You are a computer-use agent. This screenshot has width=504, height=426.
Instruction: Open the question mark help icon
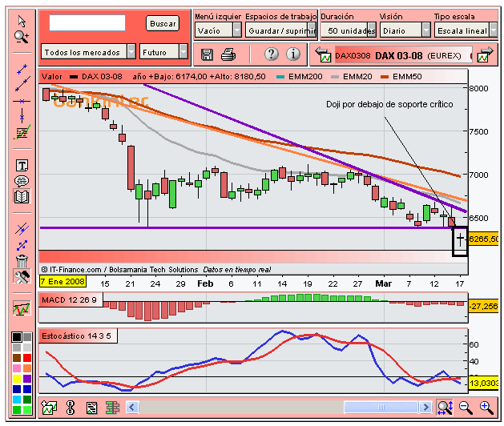pos(272,54)
